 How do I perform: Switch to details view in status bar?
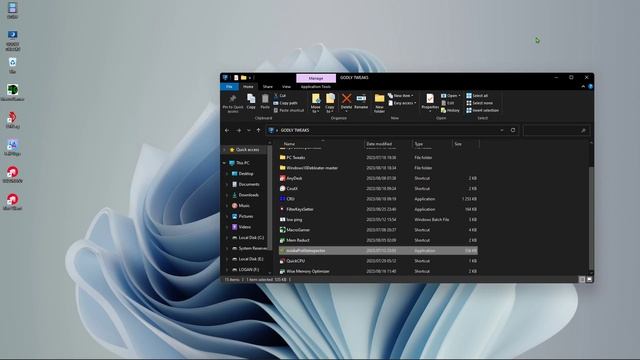tap(582, 280)
